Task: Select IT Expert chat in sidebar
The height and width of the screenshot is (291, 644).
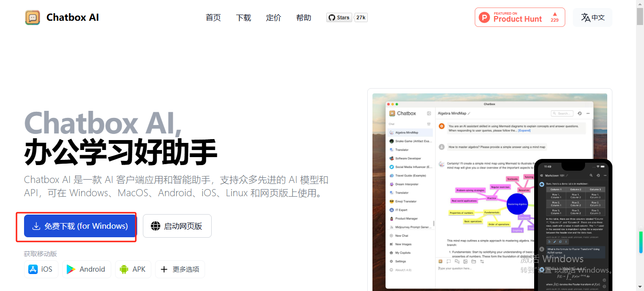Action: click(410, 210)
